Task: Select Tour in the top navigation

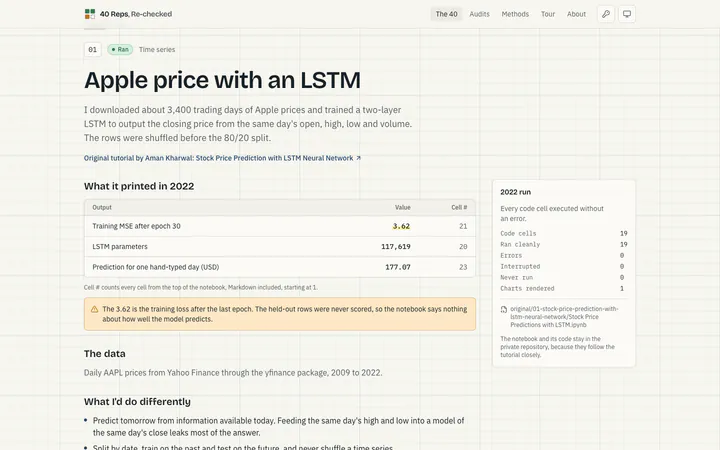Action: pyautogui.click(x=548, y=14)
